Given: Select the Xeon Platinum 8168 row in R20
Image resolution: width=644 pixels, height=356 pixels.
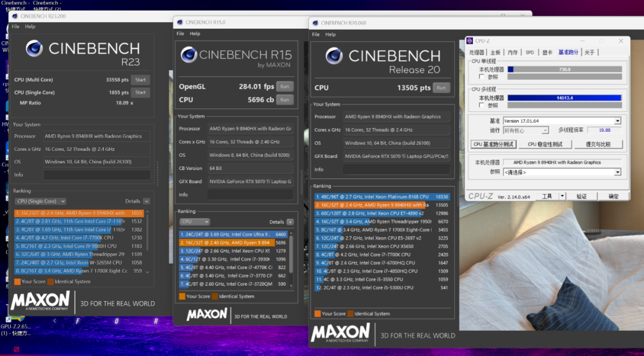Looking at the screenshot, I should pos(382,197).
